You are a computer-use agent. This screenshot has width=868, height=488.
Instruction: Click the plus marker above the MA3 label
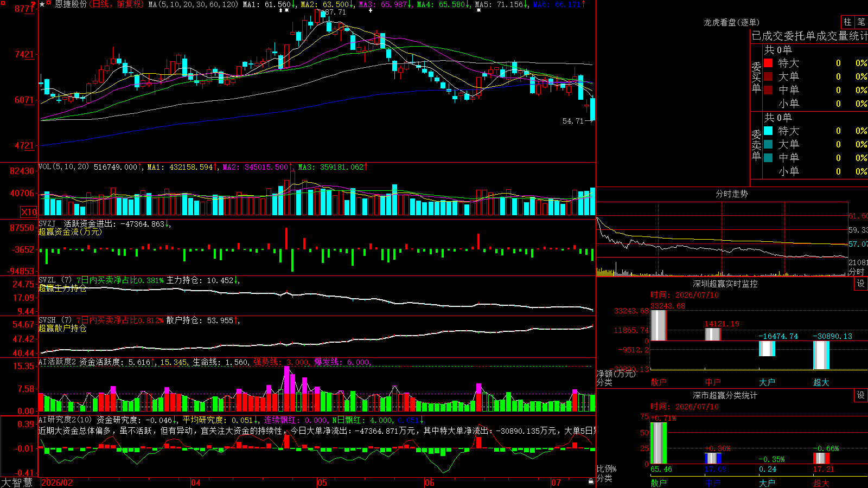(370, 10)
